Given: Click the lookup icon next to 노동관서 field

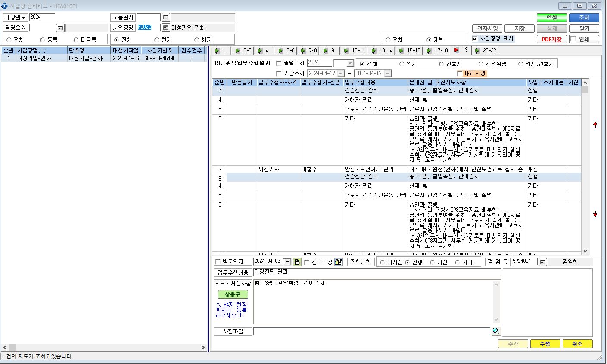Looking at the screenshot, I should (x=166, y=18).
